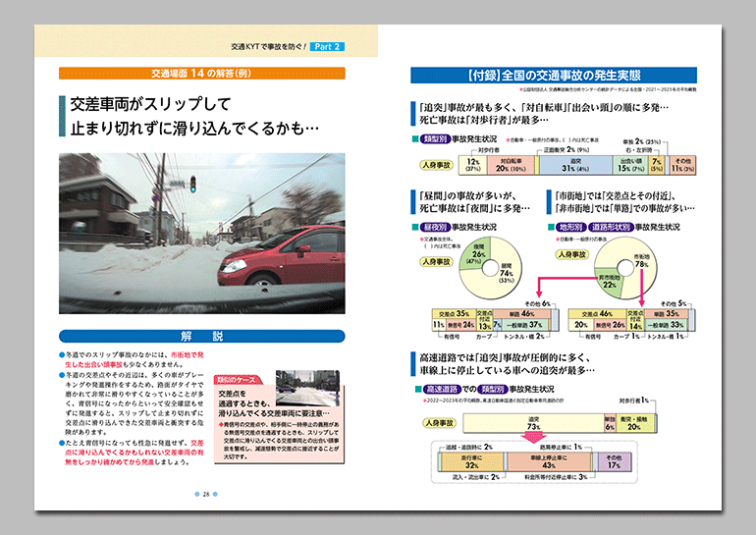Open the small snowy road photo in similar case box

tap(307, 388)
